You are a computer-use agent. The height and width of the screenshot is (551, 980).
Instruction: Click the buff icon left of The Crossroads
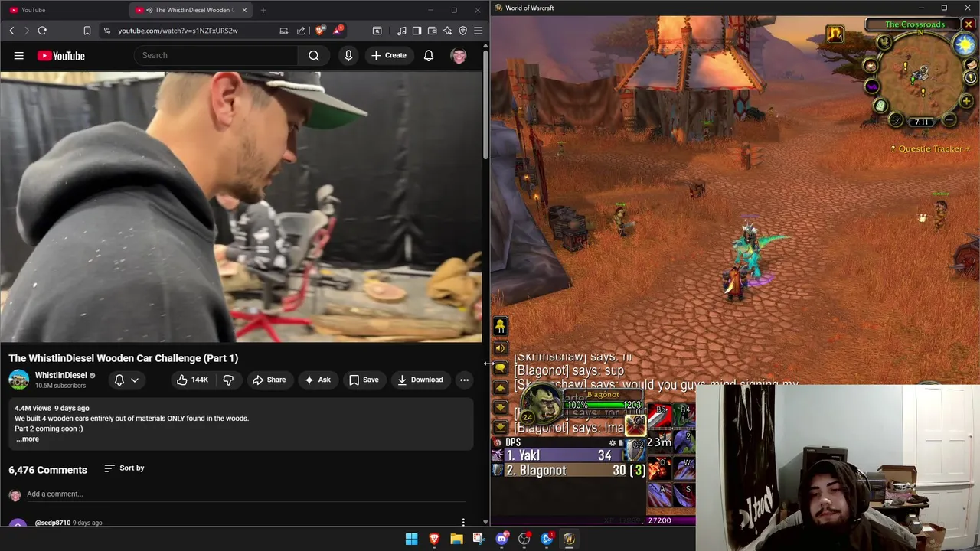click(835, 34)
